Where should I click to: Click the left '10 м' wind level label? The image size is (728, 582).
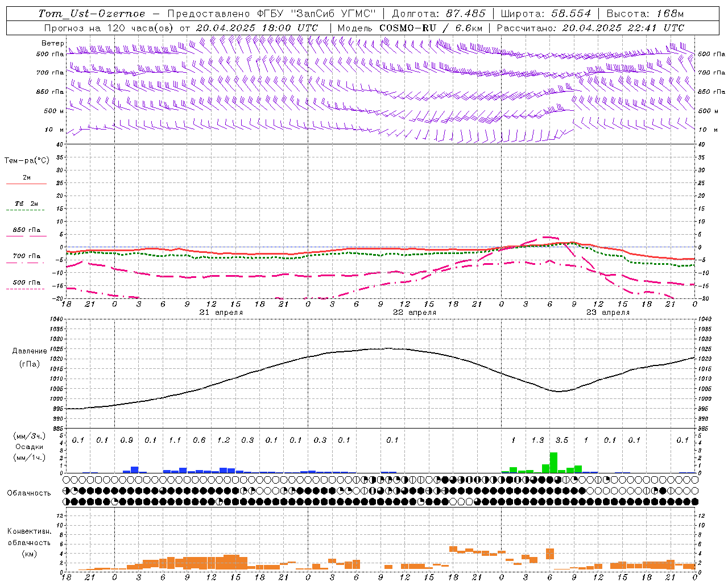click(55, 130)
